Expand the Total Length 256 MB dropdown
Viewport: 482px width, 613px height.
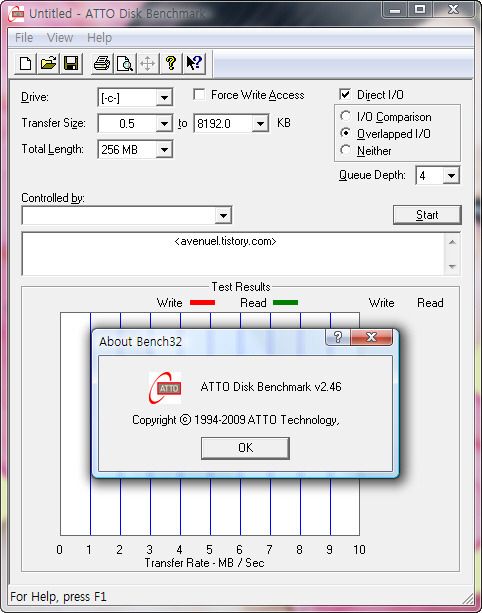pyautogui.click(x=164, y=149)
